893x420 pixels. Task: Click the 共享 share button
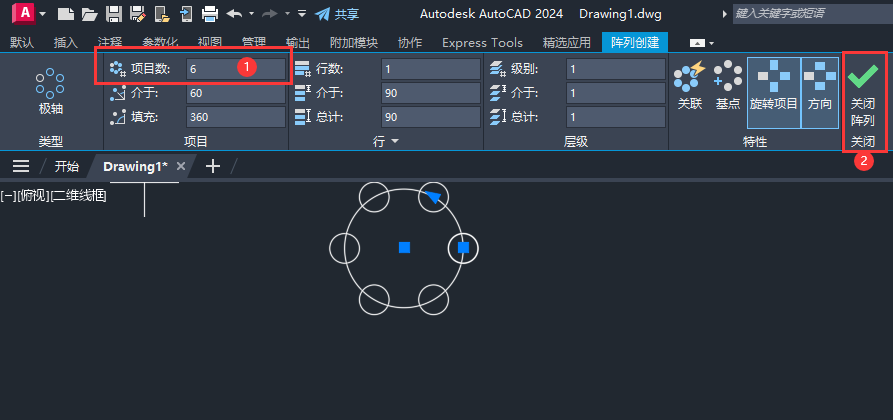[337, 14]
